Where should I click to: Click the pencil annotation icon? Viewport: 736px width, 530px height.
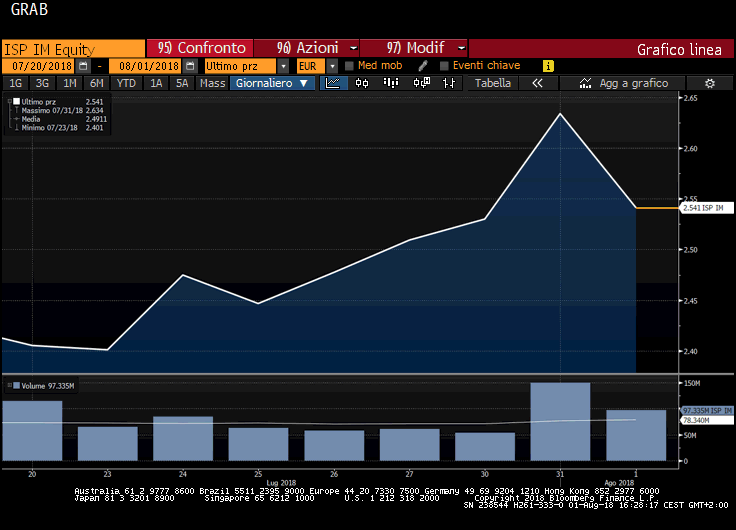tap(423, 65)
